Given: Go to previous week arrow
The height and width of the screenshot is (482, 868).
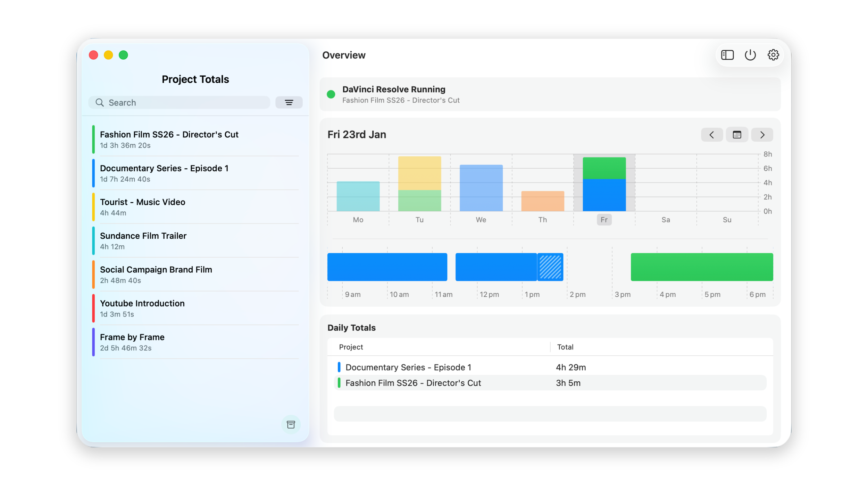Looking at the screenshot, I should coord(711,135).
